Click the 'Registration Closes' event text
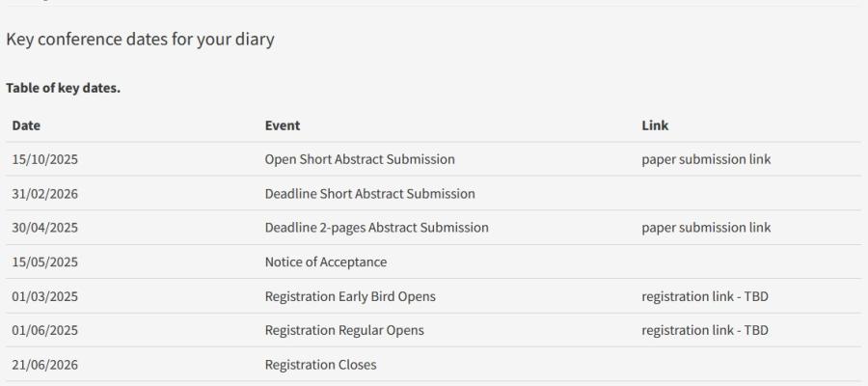The image size is (868, 386). click(320, 365)
